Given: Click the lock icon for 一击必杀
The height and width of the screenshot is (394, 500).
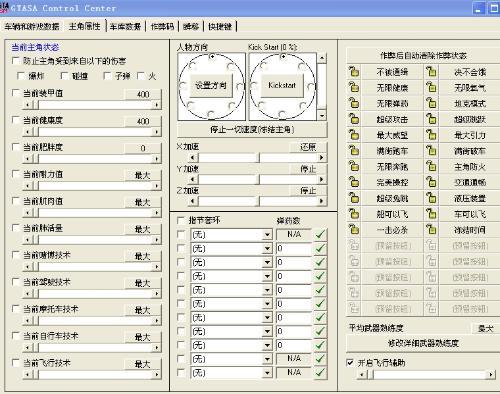Looking at the screenshot, I should click(354, 230).
